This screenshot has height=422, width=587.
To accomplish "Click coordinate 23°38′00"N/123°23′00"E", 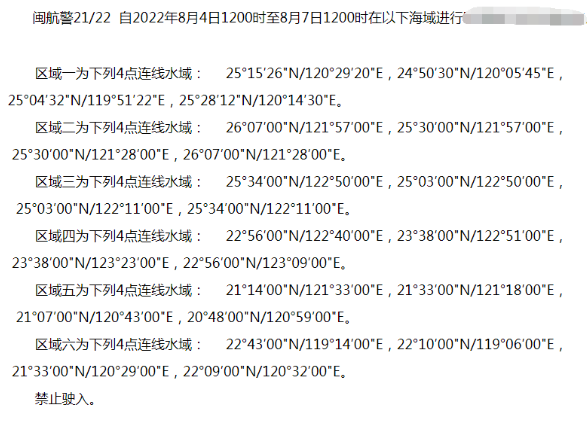I will [x=91, y=263].
